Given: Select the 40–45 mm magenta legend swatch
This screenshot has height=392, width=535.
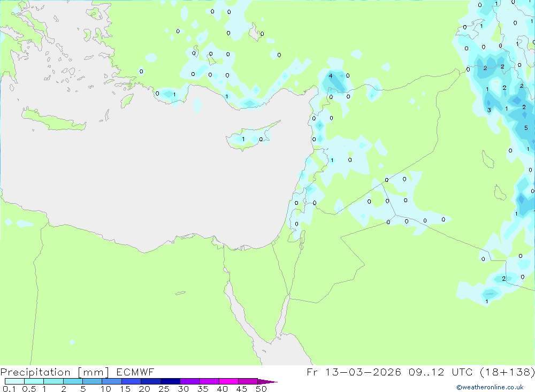Looking at the screenshot, I should [228, 381].
